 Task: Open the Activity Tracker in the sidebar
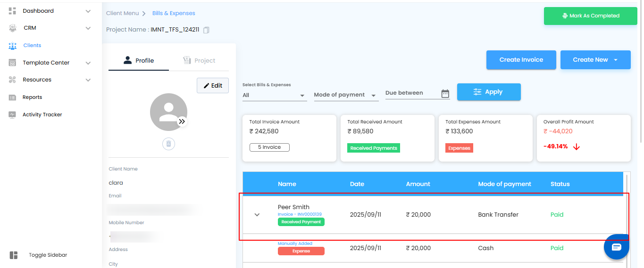tap(42, 114)
